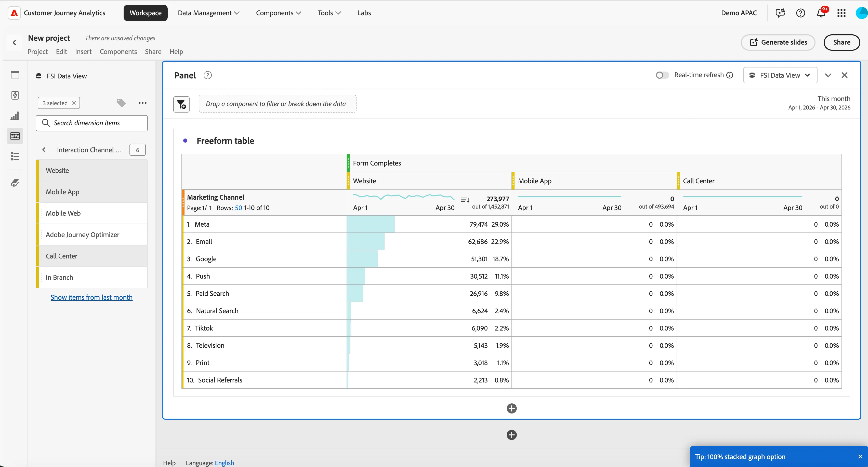
Task: Open the Visualizations bar chart icon
Action: (15, 116)
